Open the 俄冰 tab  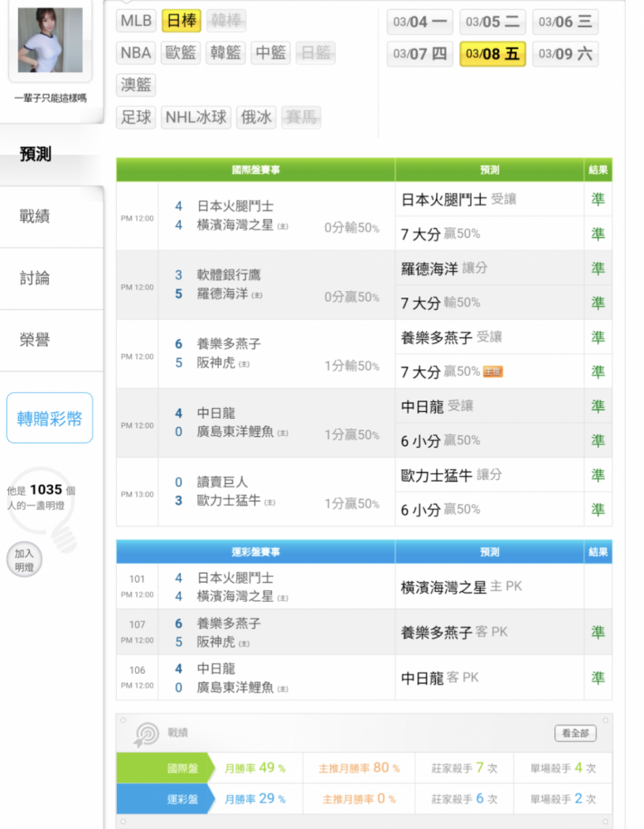pyautogui.click(x=256, y=117)
